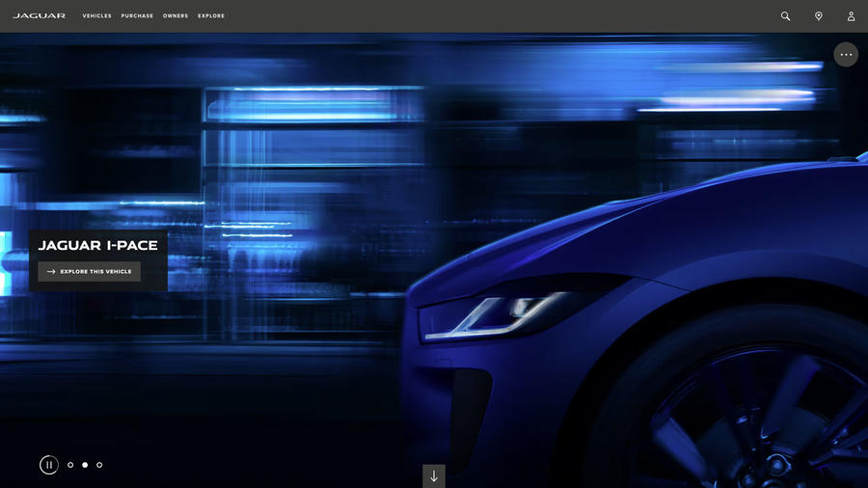Expand the Vehicles navigation menu
This screenshot has width=868, height=488.
[x=96, y=16]
